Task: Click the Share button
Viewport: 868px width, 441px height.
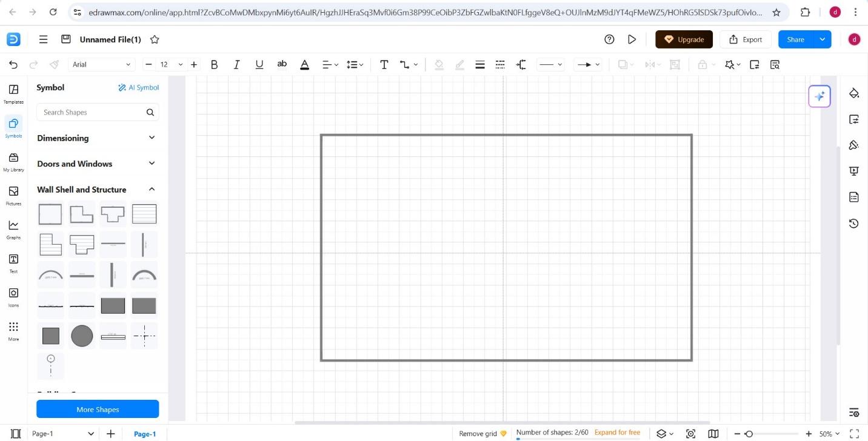Action: (x=795, y=39)
